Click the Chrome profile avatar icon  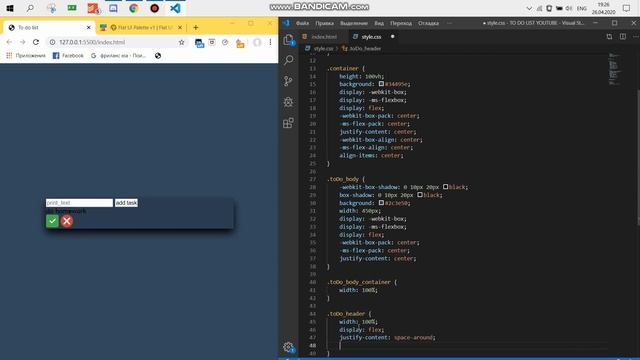coord(257,42)
